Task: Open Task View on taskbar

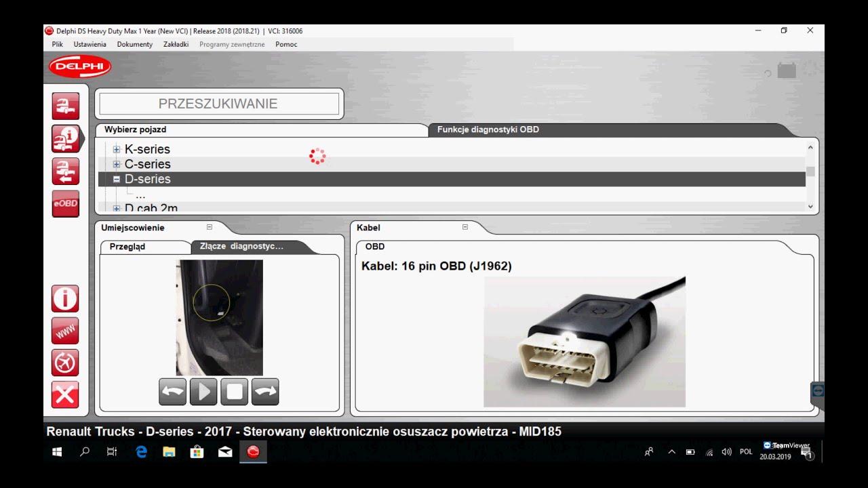Action: point(112,452)
